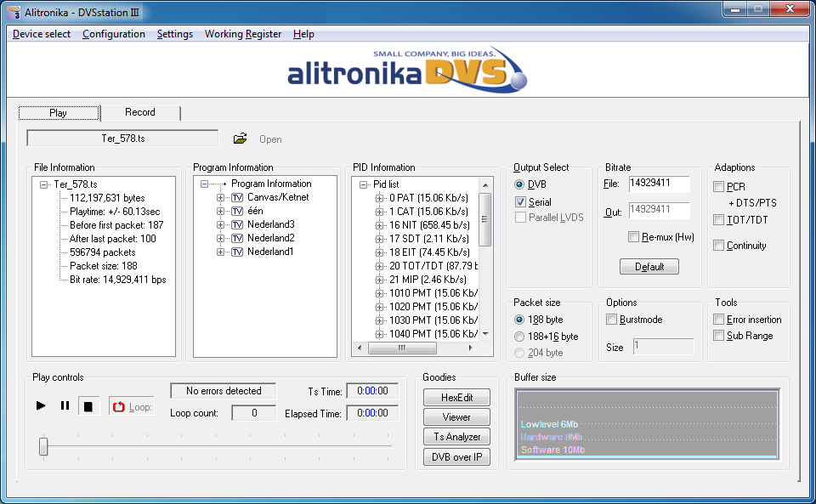
Task: Click the Nederland3 TV icon
Action: pyautogui.click(x=237, y=224)
